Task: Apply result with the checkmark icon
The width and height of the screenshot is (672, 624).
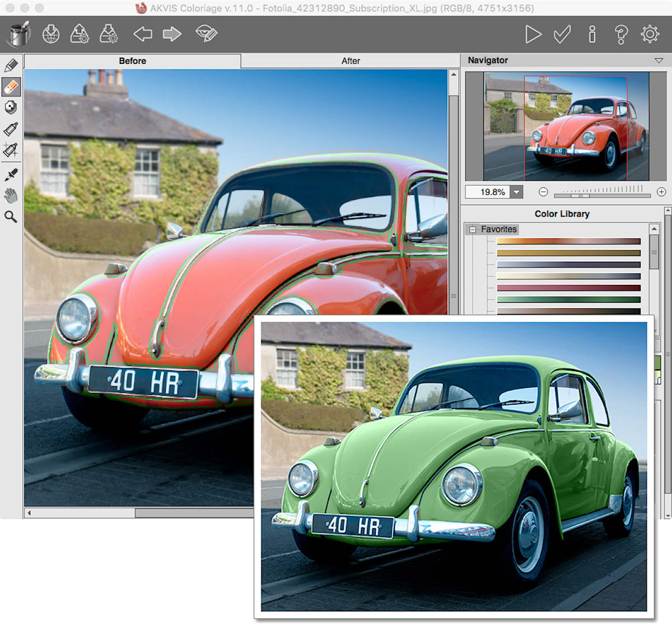Action: point(562,34)
